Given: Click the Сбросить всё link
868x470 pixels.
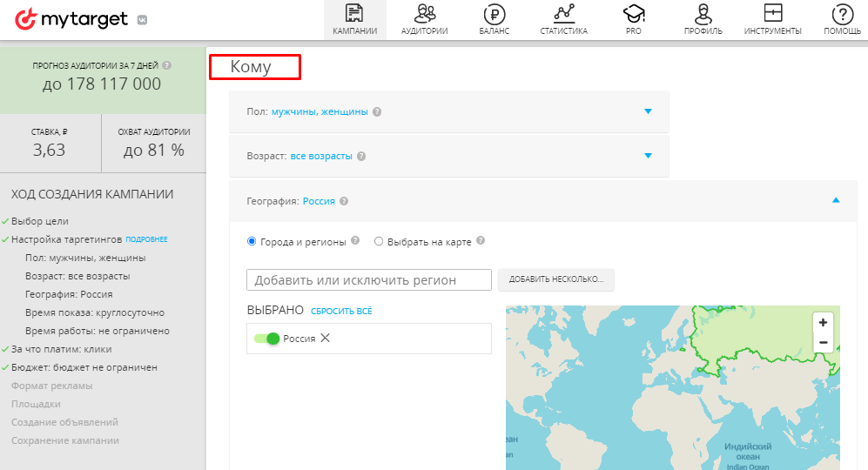Looking at the screenshot, I should [341, 311].
